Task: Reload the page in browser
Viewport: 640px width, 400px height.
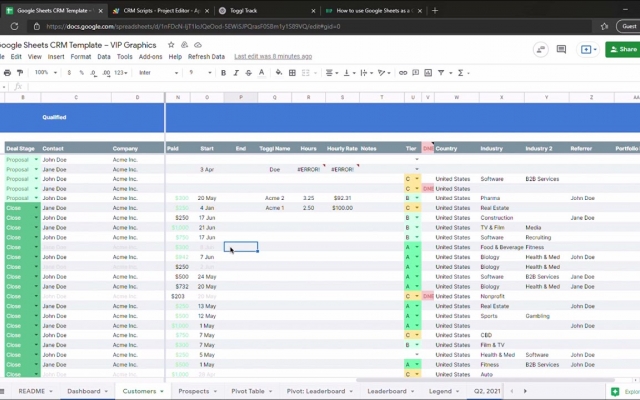Action: [x=14, y=27]
